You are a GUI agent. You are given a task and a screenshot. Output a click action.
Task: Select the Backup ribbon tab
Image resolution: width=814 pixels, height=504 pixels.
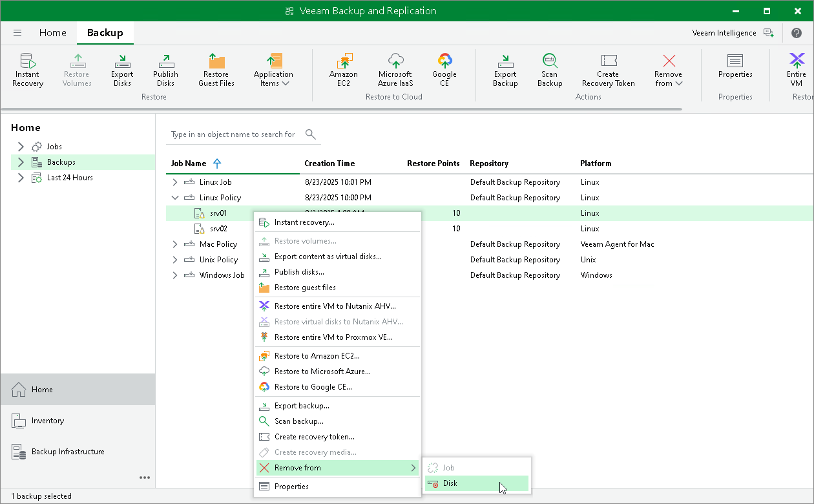point(105,33)
